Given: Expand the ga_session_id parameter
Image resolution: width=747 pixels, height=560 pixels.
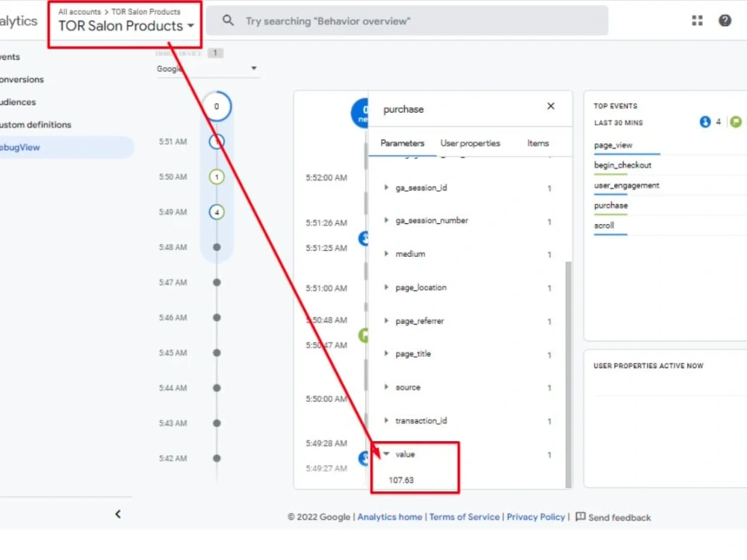Looking at the screenshot, I should (386, 187).
